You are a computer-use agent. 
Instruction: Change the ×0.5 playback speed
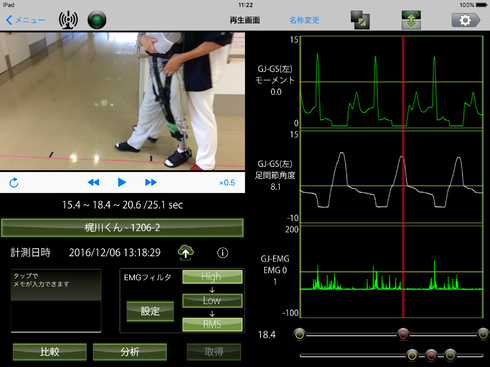click(227, 183)
